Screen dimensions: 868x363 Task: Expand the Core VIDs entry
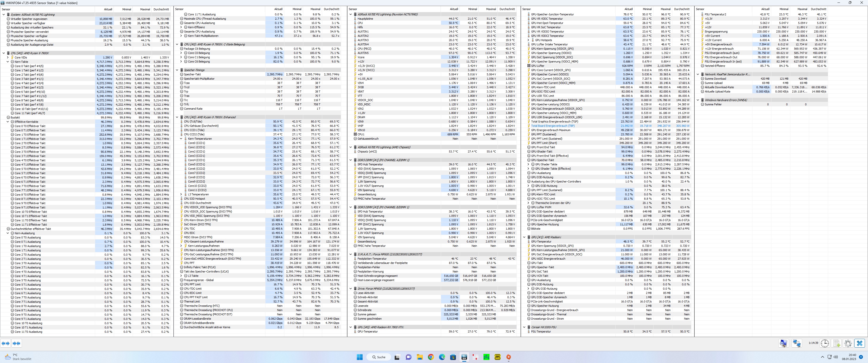[x=8, y=57]
